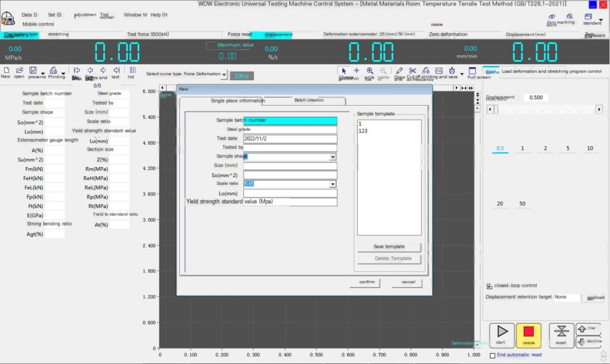Screen dimensions: 610x364
Task: Open the Window menu
Action: [x=135, y=15]
